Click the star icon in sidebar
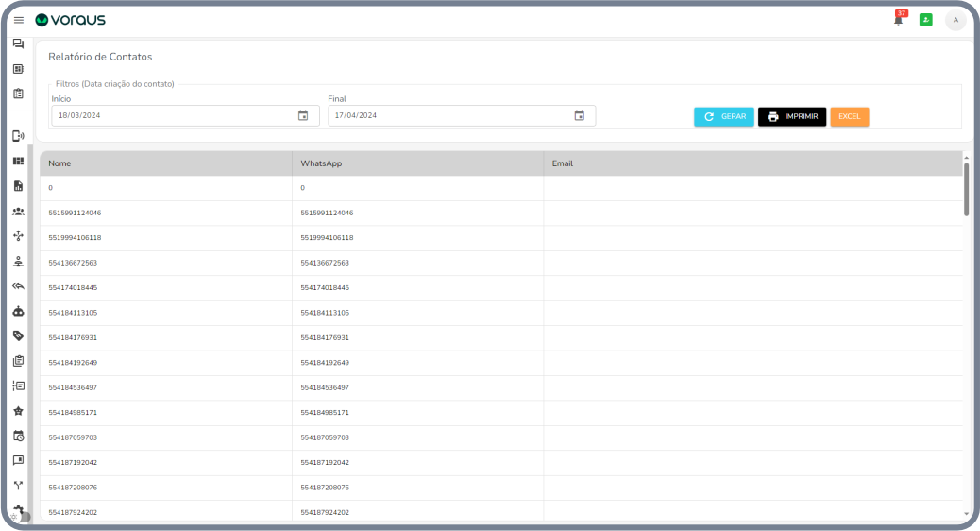This screenshot has height=531, width=980. click(x=18, y=411)
